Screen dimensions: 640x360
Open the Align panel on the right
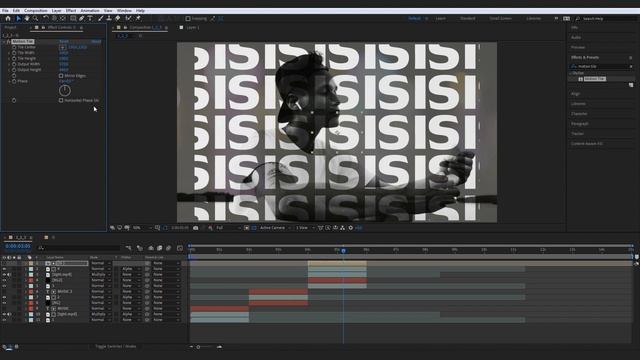point(575,94)
